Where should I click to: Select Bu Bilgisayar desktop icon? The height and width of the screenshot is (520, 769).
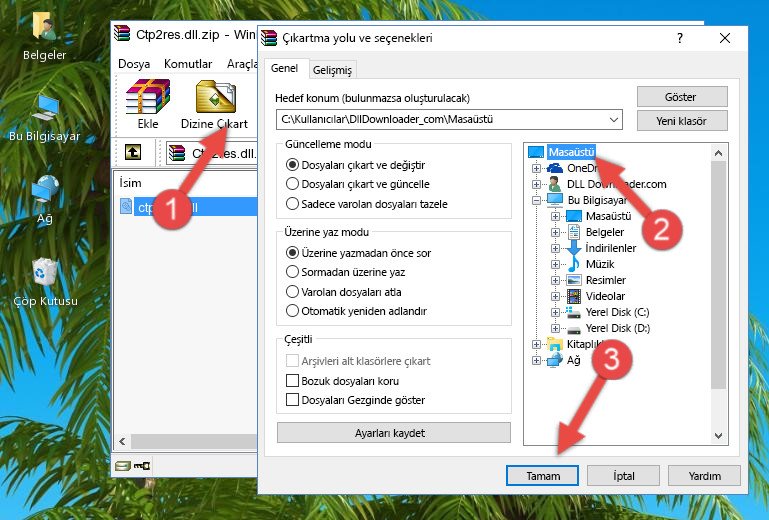[44, 118]
